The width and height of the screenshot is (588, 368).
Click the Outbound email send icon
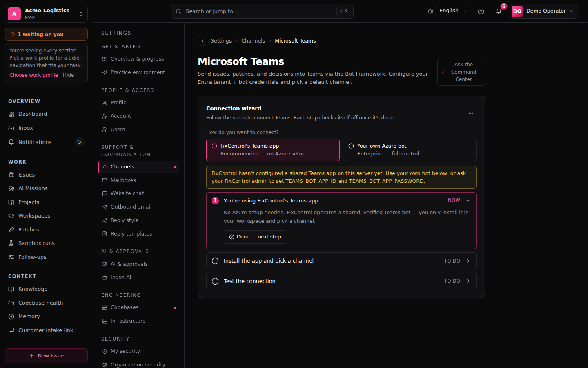tap(105, 207)
